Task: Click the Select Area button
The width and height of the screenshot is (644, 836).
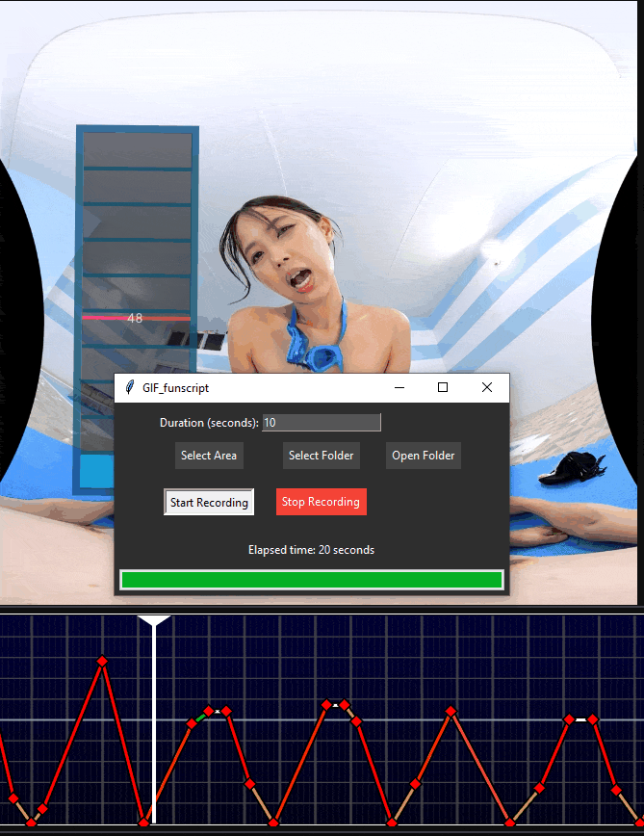Action: [x=209, y=456]
